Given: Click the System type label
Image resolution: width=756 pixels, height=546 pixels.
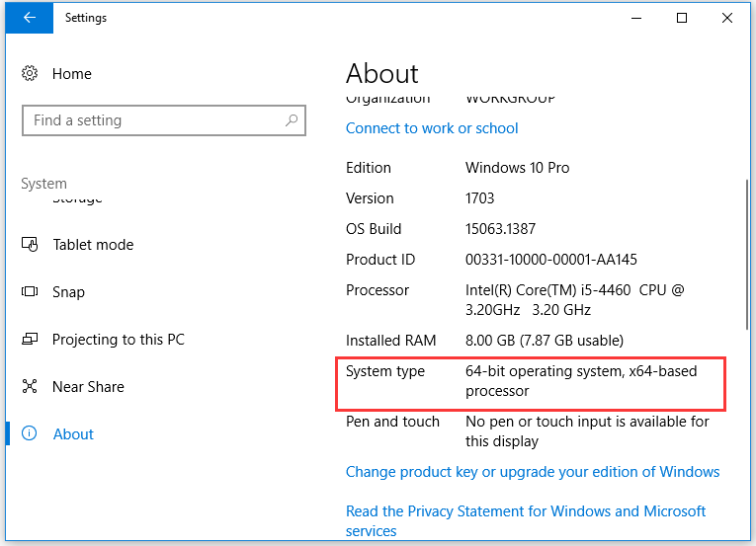Looking at the screenshot, I should (385, 371).
